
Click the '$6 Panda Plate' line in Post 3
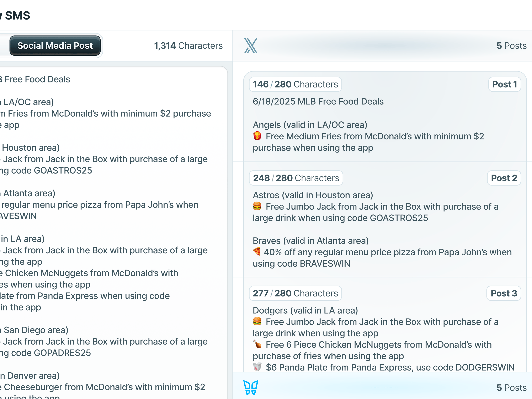pyautogui.click(x=384, y=367)
